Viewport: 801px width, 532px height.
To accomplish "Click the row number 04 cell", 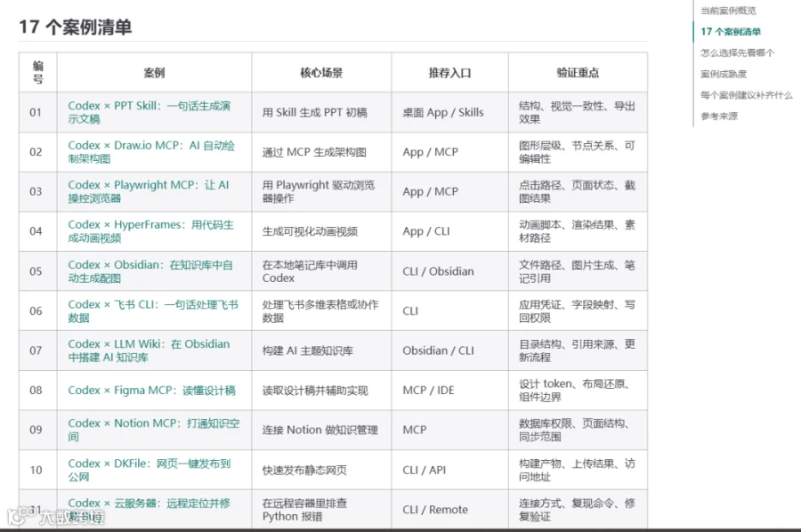I will (x=37, y=231).
